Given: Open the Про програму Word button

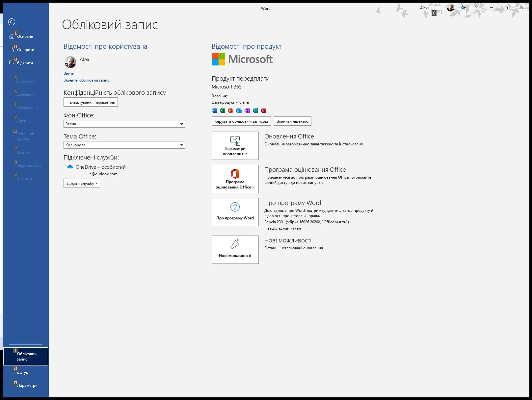Looking at the screenshot, I should pyautogui.click(x=235, y=212).
